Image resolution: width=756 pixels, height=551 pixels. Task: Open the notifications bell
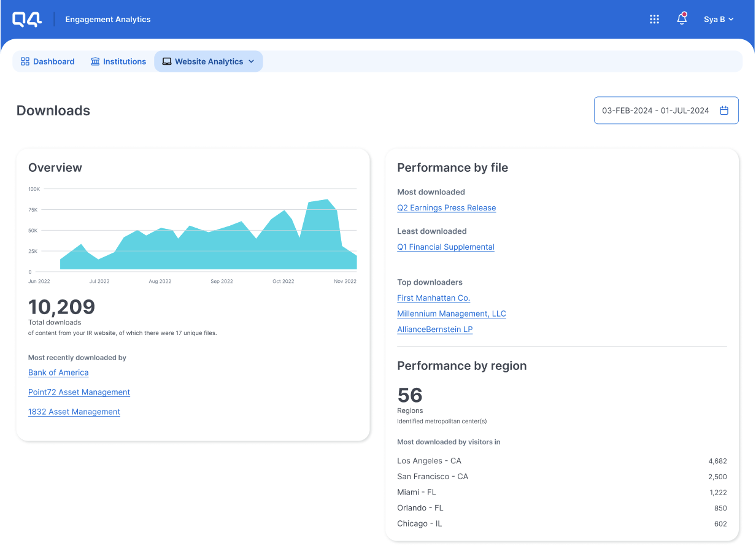pos(681,20)
